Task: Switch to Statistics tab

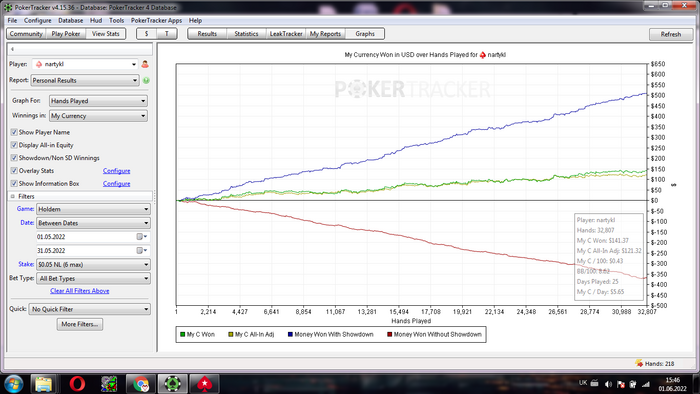Action: (246, 34)
